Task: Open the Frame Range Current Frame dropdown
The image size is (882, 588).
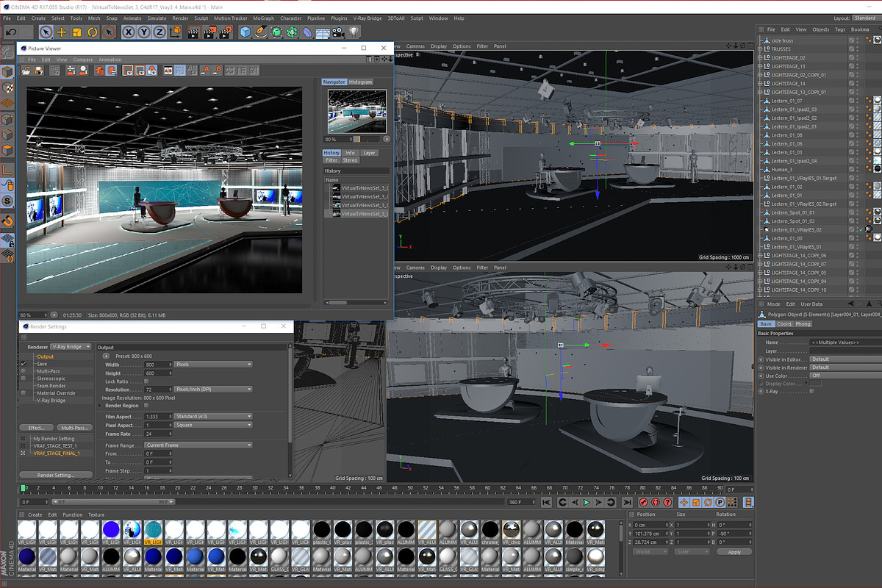Action: (198, 445)
